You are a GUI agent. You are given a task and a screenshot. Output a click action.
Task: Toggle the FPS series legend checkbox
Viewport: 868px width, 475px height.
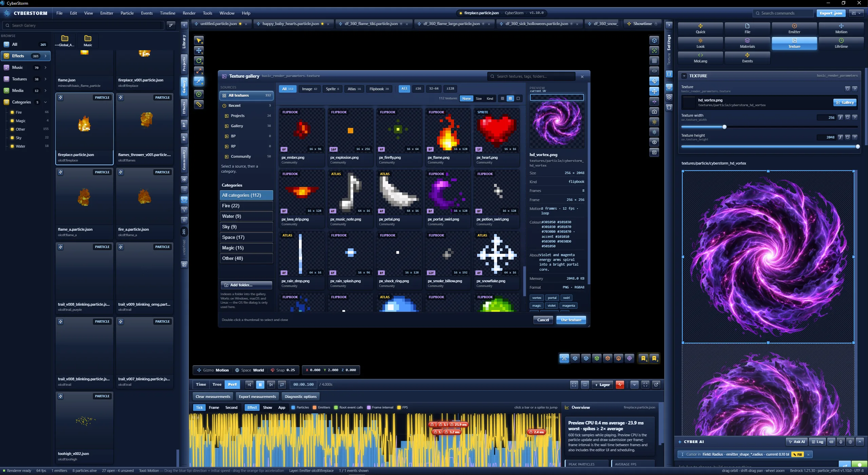399,407
